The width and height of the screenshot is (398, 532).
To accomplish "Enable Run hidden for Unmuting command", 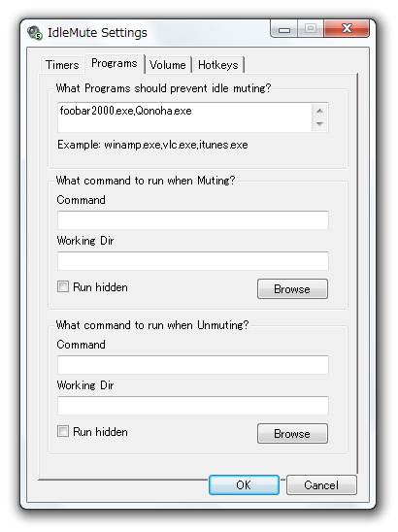I will pos(63,431).
